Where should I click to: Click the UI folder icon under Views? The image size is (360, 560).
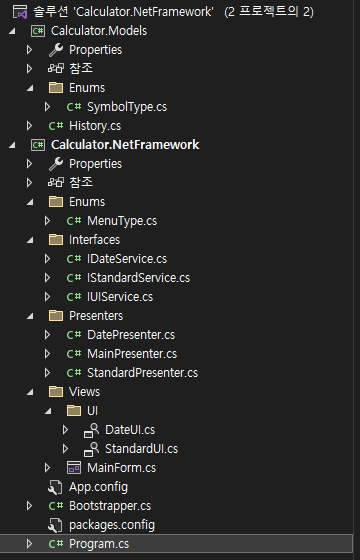74,411
